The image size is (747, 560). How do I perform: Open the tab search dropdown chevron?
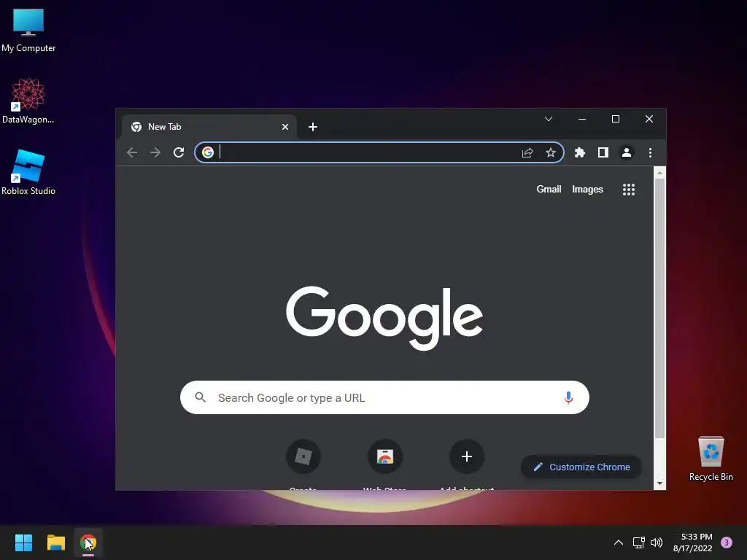pyautogui.click(x=549, y=119)
